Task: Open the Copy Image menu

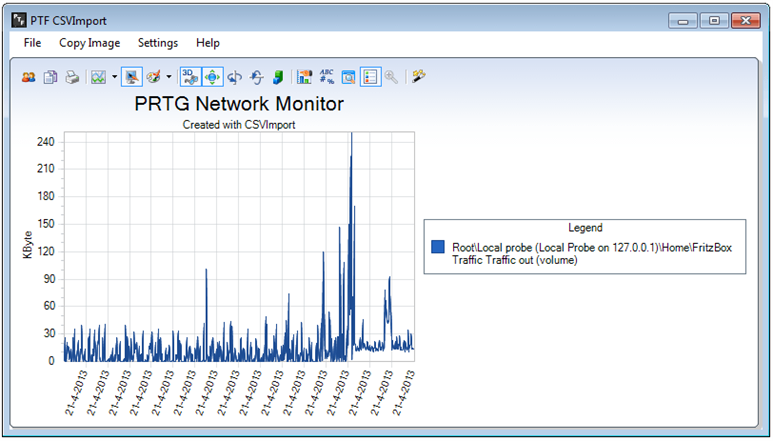Action: 90,43
